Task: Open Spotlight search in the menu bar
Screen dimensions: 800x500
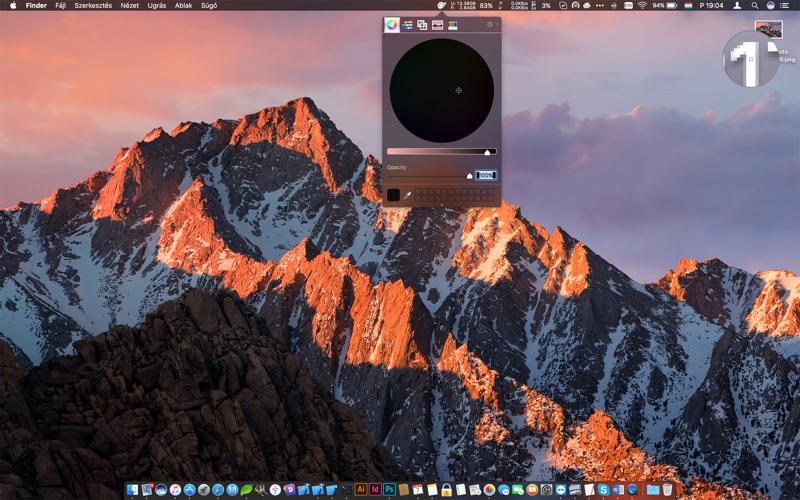Action: tap(753, 5)
